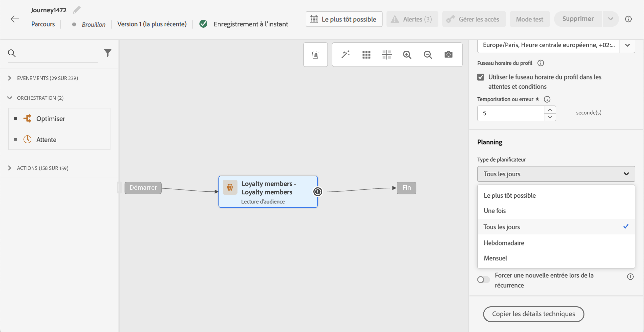Click the magic wand auto-arrange icon
644x332 pixels.
(345, 54)
